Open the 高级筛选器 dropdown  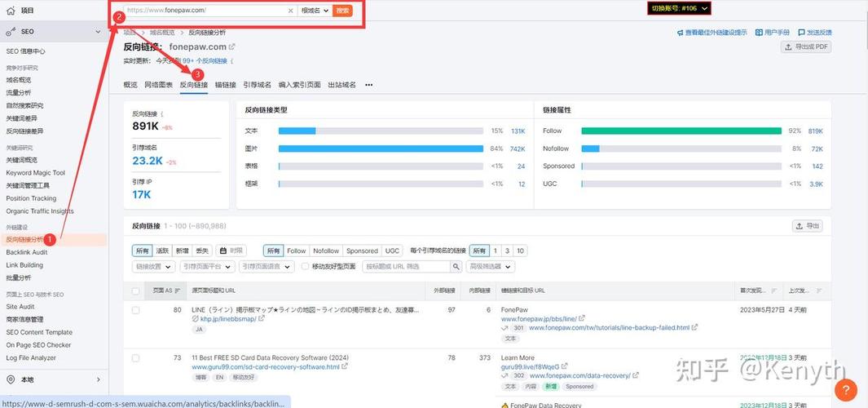click(491, 267)
